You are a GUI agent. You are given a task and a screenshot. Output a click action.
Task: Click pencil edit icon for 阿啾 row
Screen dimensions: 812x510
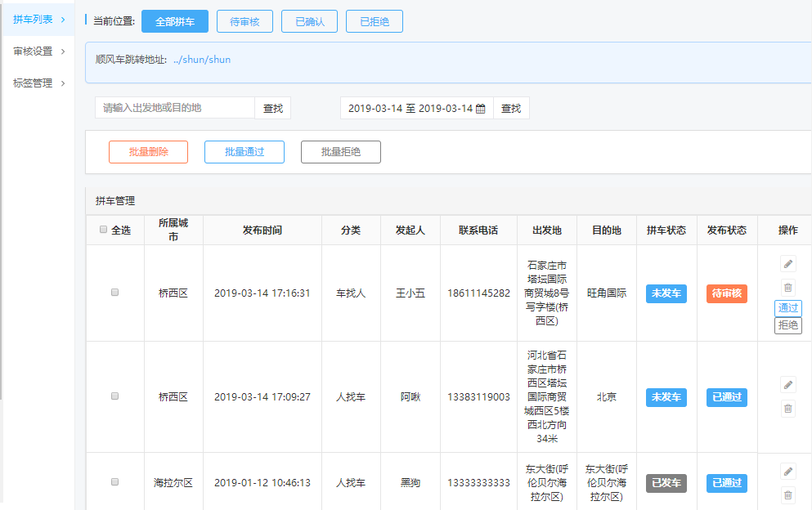pyautogui.click(x=787, y=385)
